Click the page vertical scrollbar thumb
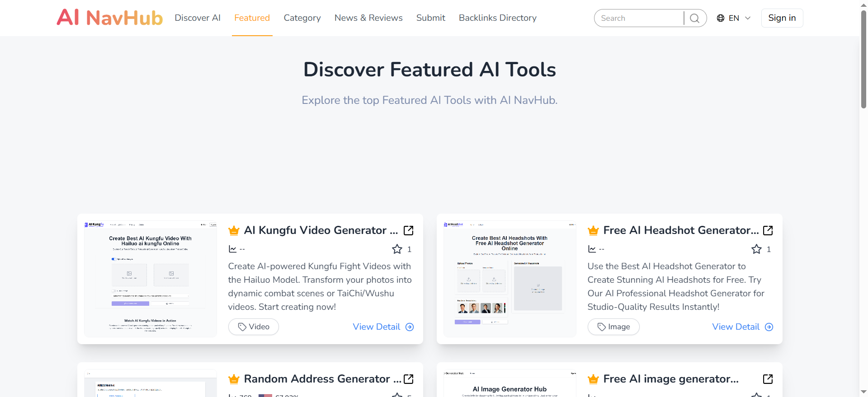Screen dimensions: 868x397 pos(863,59)
